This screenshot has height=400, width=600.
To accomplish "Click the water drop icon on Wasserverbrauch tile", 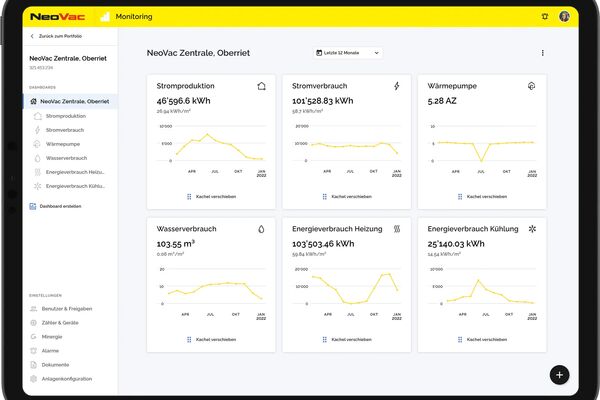I will (x=261, y=229).
